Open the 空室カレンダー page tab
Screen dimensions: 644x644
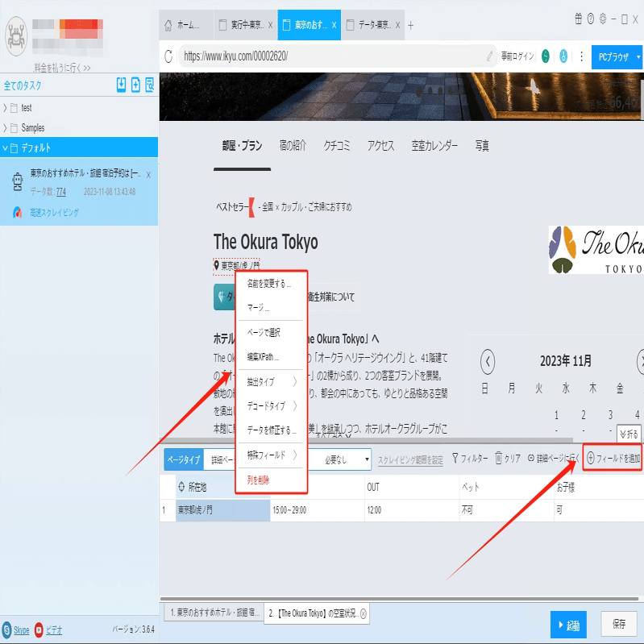tap(434, 145)
